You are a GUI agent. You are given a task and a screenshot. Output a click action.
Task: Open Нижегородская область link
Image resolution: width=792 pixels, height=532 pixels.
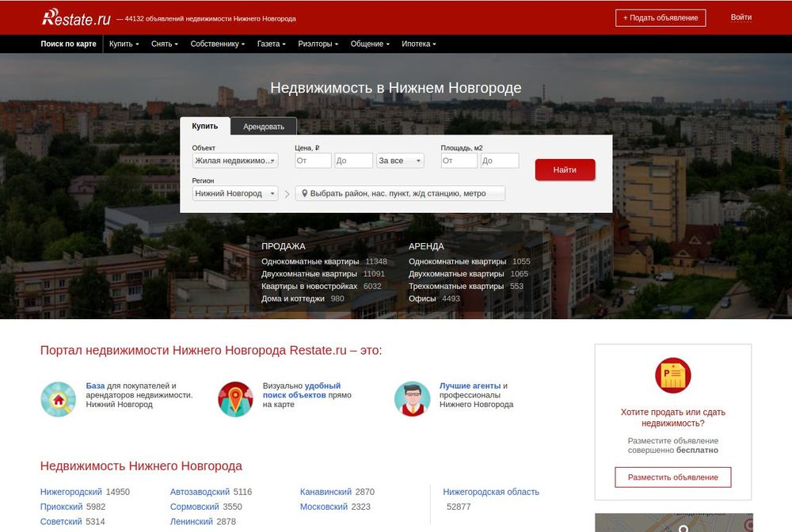pos(491,492)
